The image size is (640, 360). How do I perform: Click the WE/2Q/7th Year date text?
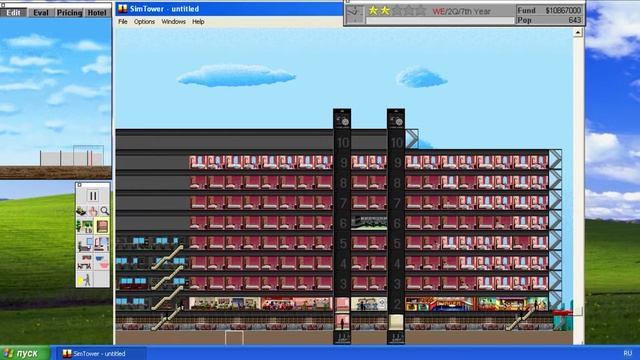(x=462, y=11)
